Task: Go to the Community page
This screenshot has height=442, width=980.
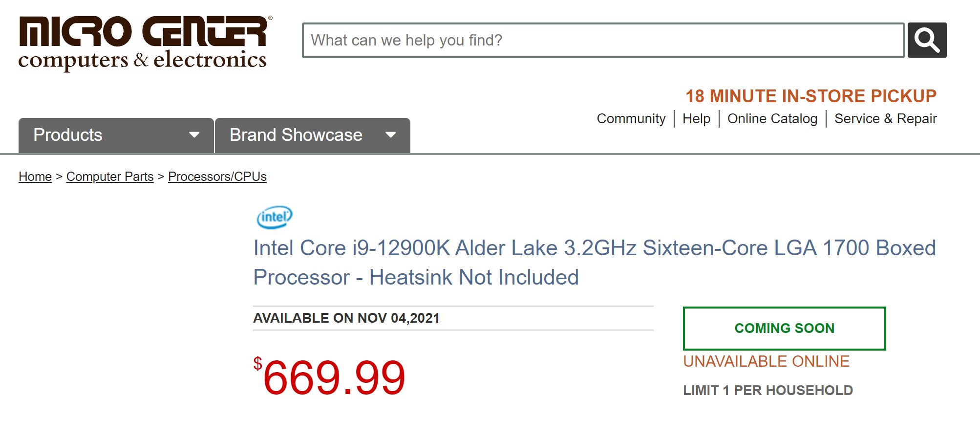Action: [x=631, y=119]
